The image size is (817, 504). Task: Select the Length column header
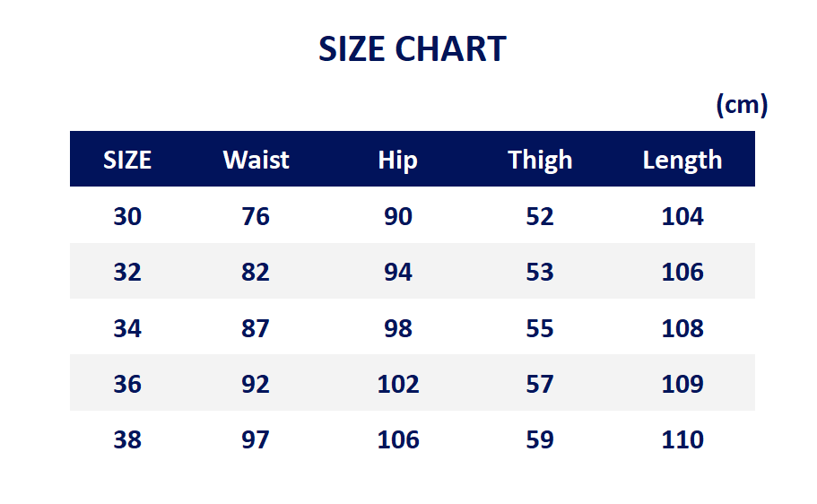(x=682, y=161)
